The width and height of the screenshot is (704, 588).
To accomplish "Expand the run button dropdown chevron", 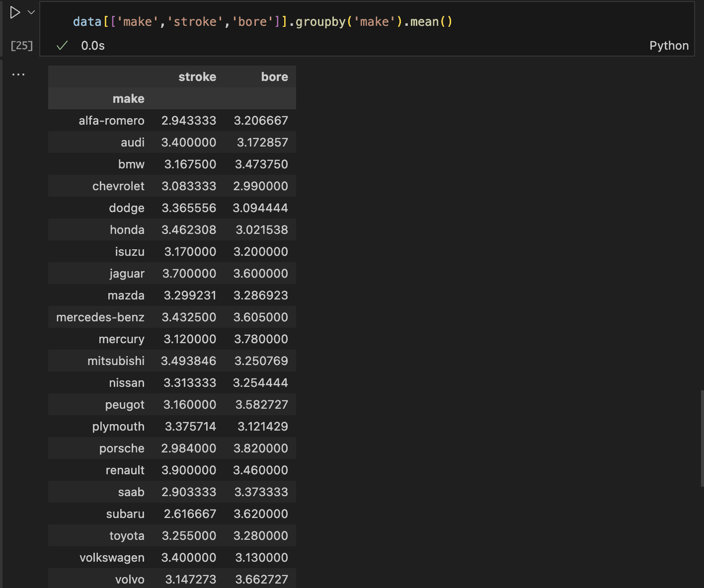I will pos(30,12).
